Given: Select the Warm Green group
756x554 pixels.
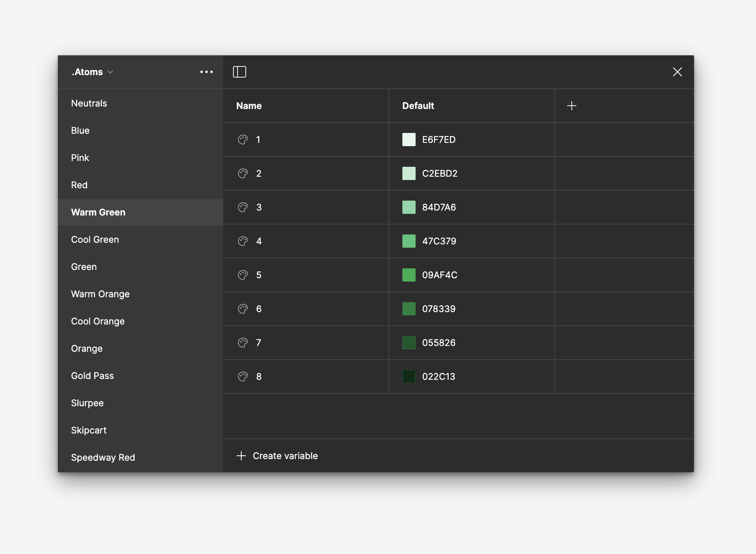Looking at the screenshot, I should (x=140, y=212).
